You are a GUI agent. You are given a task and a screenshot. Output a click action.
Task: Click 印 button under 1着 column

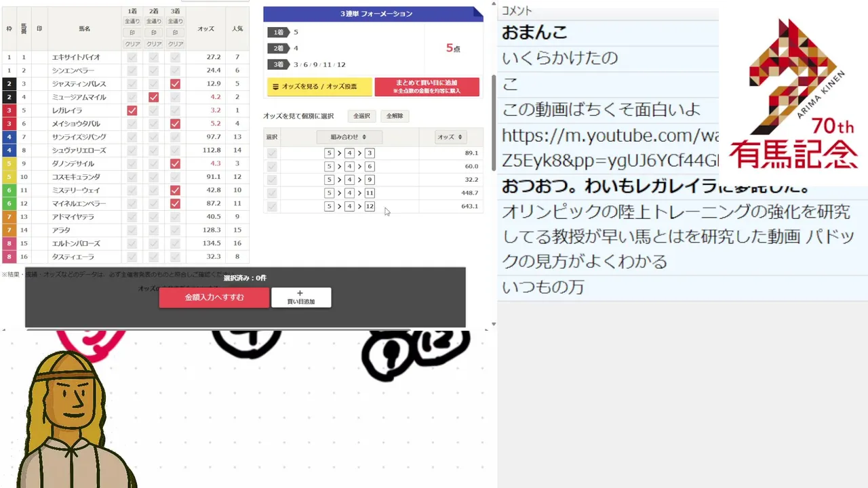pyautogui.click(x=132, y=33)
